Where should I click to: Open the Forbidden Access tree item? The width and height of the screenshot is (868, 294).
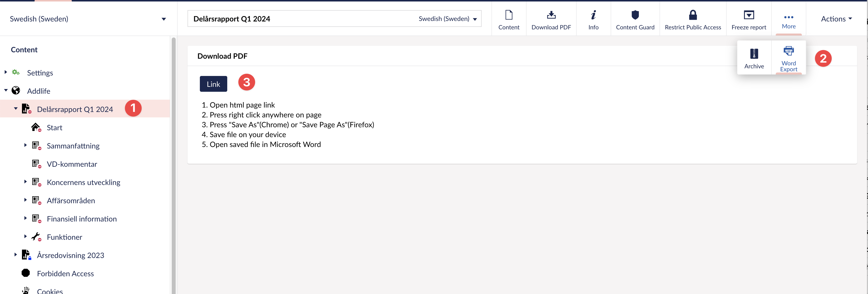click(x=65, y=274)
